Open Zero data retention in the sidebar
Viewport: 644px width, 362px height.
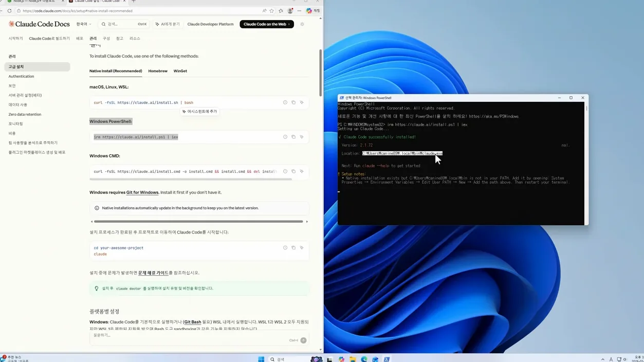[x=25, y=114]
